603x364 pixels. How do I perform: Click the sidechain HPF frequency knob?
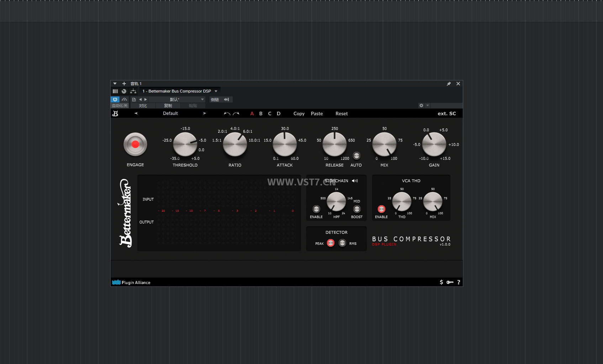click(336, 202)
